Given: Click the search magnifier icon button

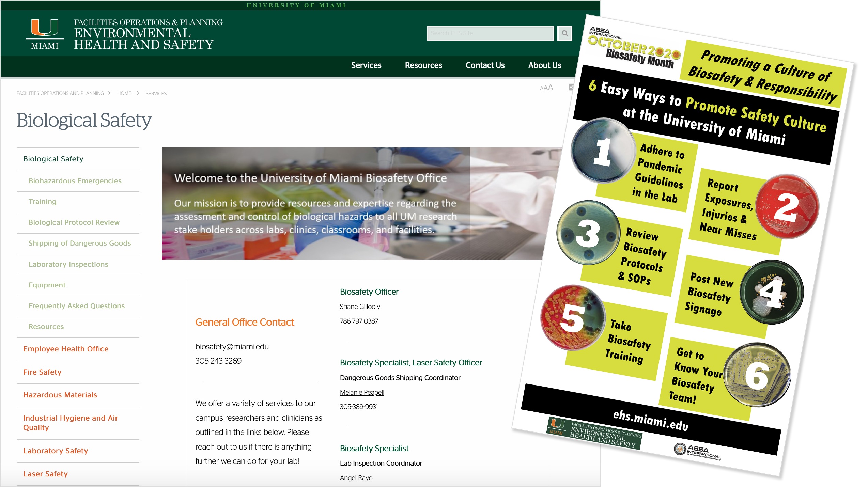Looking at the screenshot, I should pyautogui.click(x=564, y=33).
